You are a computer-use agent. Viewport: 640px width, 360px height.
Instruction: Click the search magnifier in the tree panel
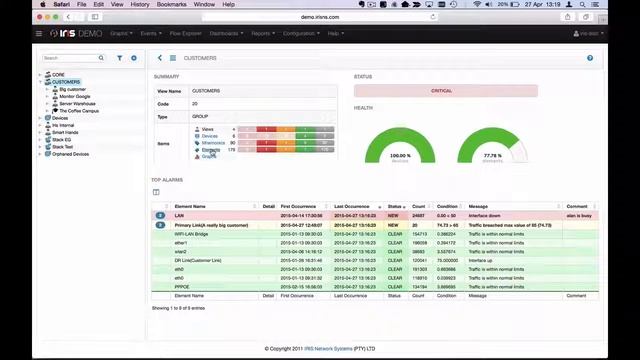[x=101, y=58]
